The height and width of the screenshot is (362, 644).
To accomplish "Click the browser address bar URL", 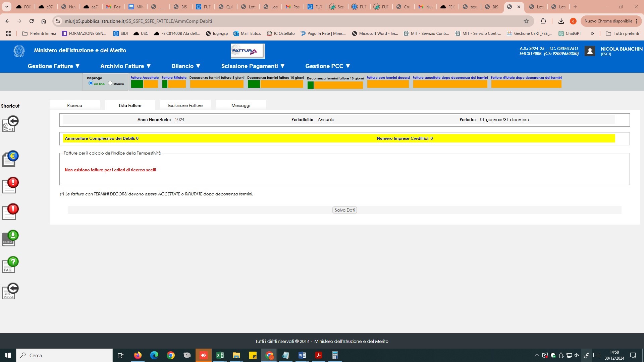I will point(138,21).
